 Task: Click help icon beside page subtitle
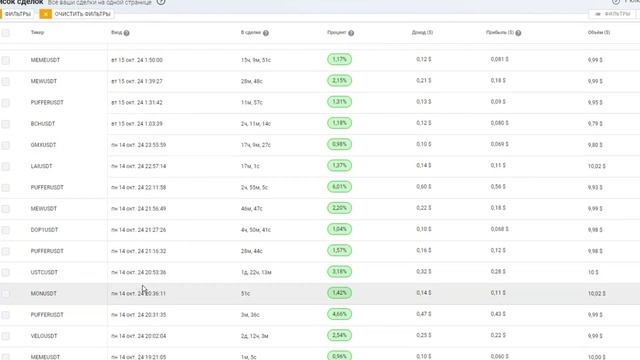coord(161,2)
